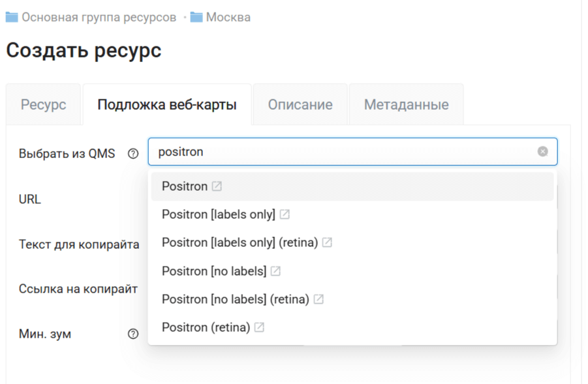
Task: Clear the QMS search field text
Action: [x=542, y=152]
